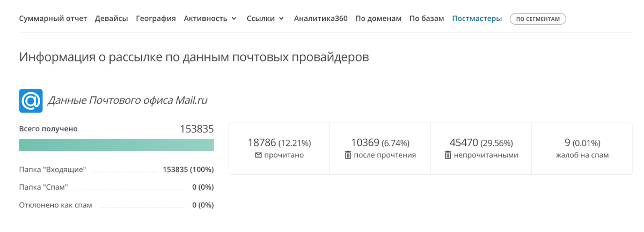This screenshot has width=644, height=232.
Task: Click the Папка "Входящие" row
Action: coord(116,170)
